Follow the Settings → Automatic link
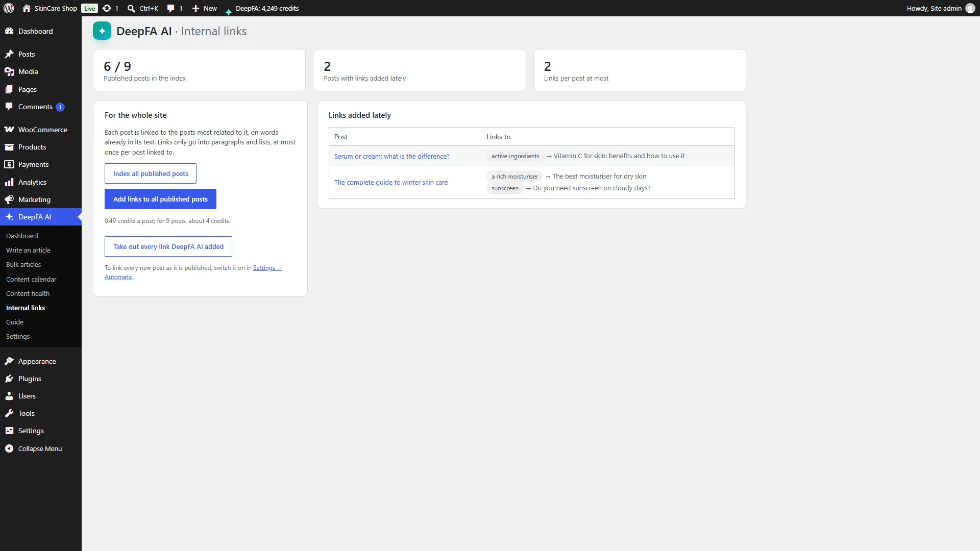The width and height of the screenshot is (980, 551). [x=267, y=268]
